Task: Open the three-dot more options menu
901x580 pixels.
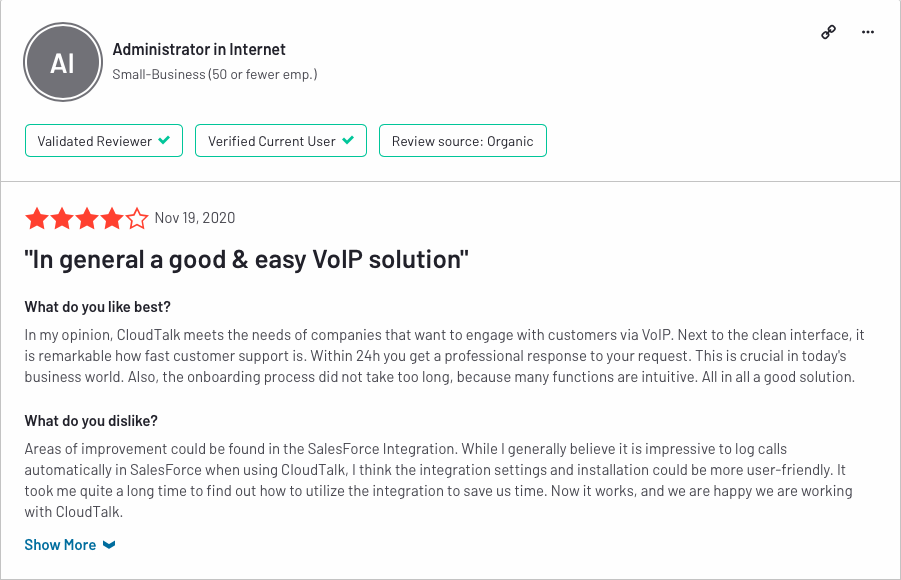Action: point(868,32)
